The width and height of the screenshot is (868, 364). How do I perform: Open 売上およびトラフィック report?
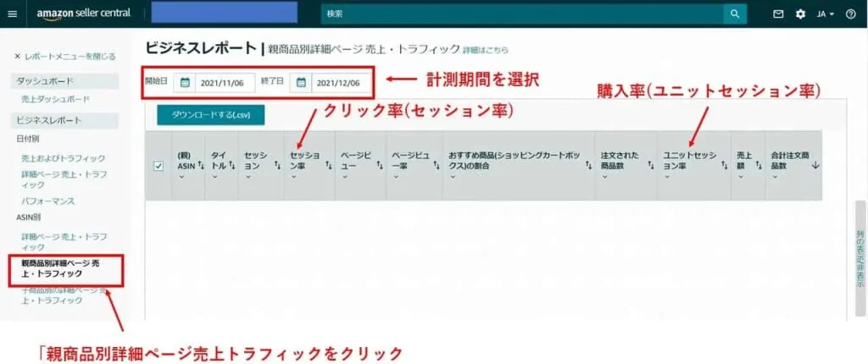pos(63,158)
